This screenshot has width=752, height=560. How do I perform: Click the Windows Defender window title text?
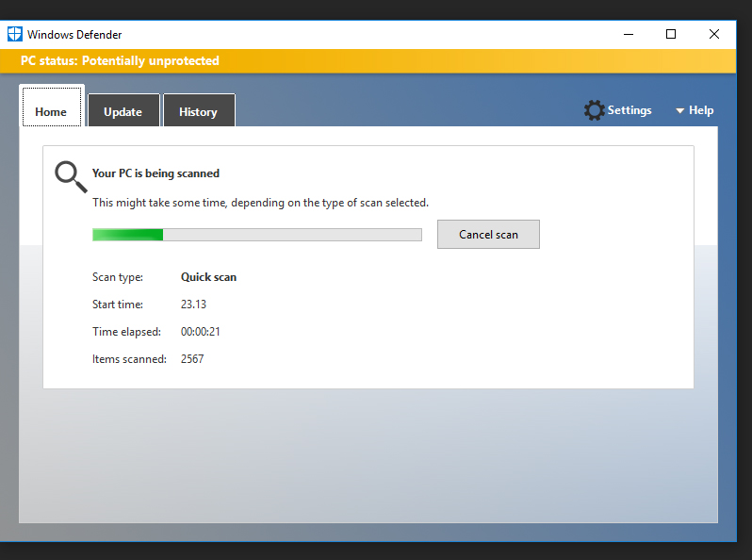coord(74,35)
